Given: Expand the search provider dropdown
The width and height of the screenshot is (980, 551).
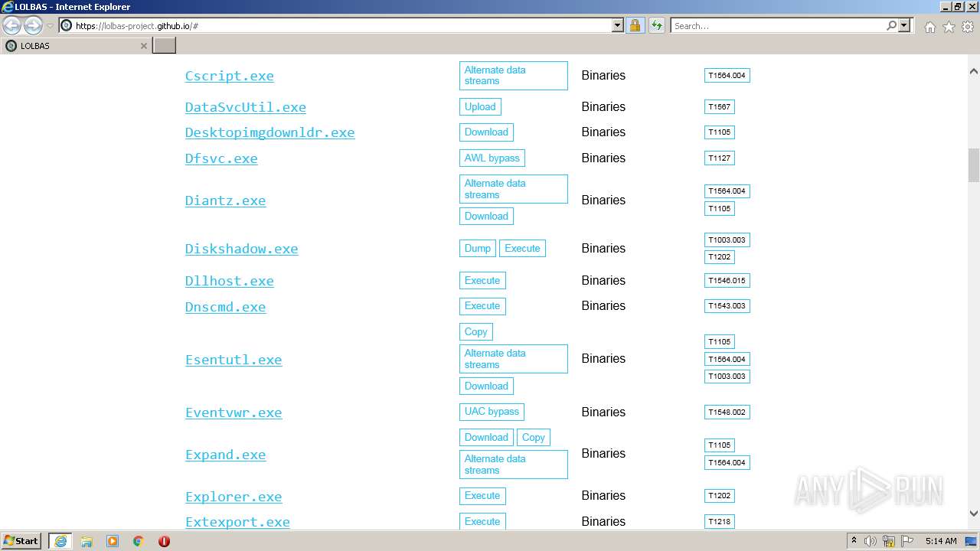Looking at the screenshot, I should click(x=904, y=25).
